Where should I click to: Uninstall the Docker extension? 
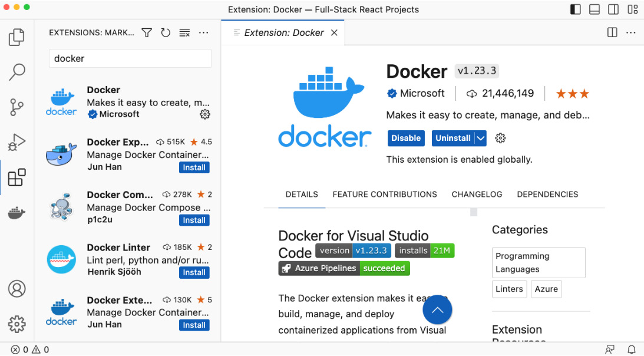pos(453,139)
